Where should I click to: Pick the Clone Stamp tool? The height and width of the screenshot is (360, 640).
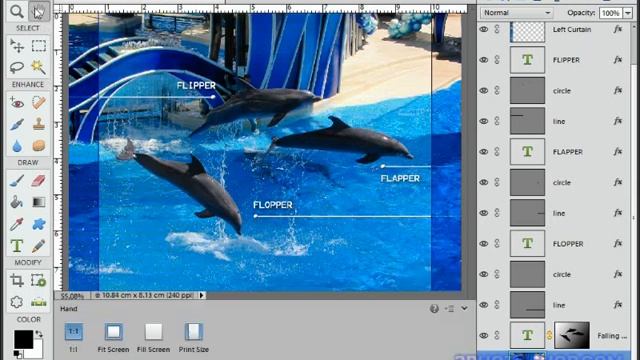[39, 124]
